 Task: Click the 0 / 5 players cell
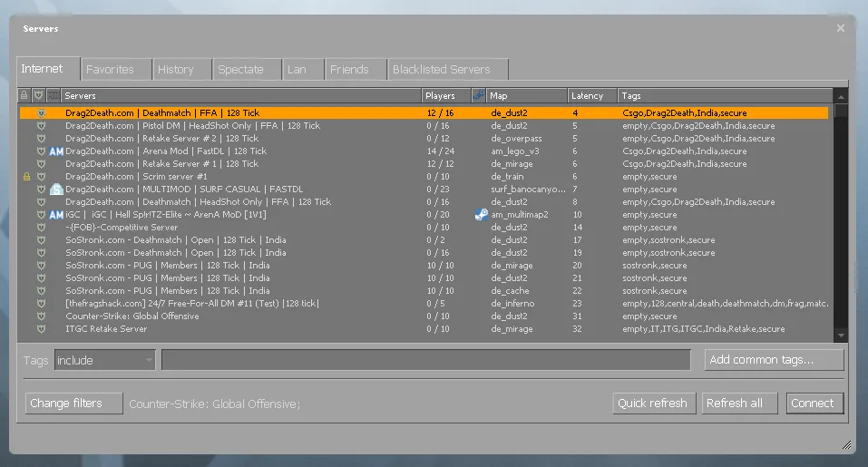435,303
